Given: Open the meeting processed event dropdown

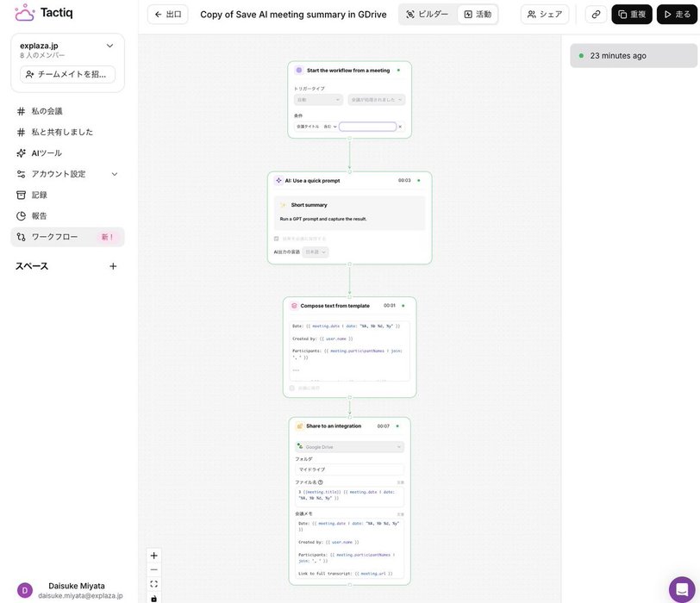Looking at the screenshot, I should coord(377,99).
